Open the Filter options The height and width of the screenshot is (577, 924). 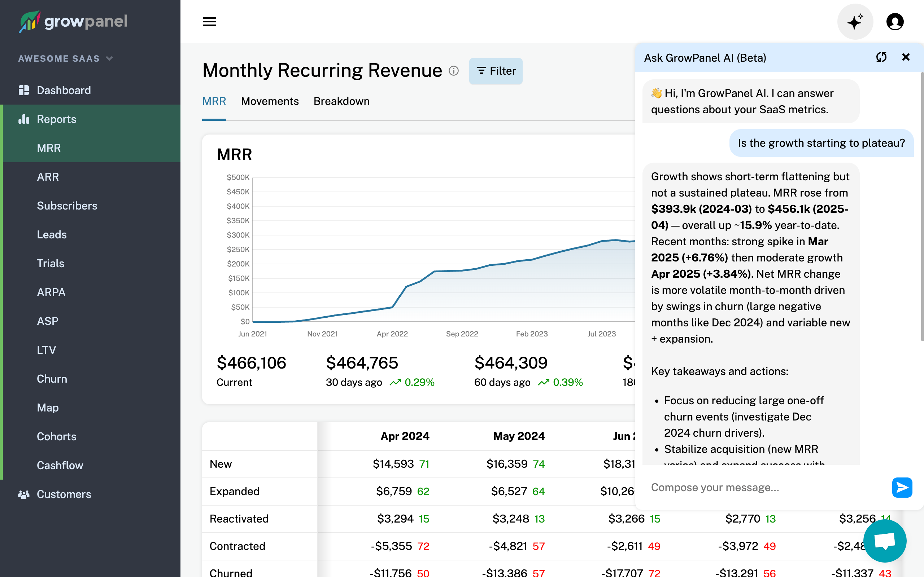point(496,71)
